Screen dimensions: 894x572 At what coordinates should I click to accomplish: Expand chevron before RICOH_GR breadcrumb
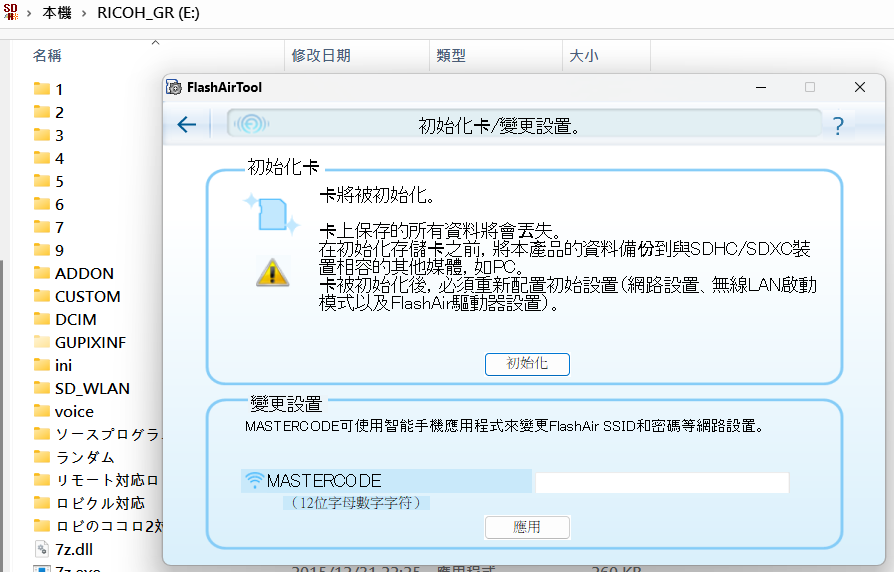click(84, 13)
